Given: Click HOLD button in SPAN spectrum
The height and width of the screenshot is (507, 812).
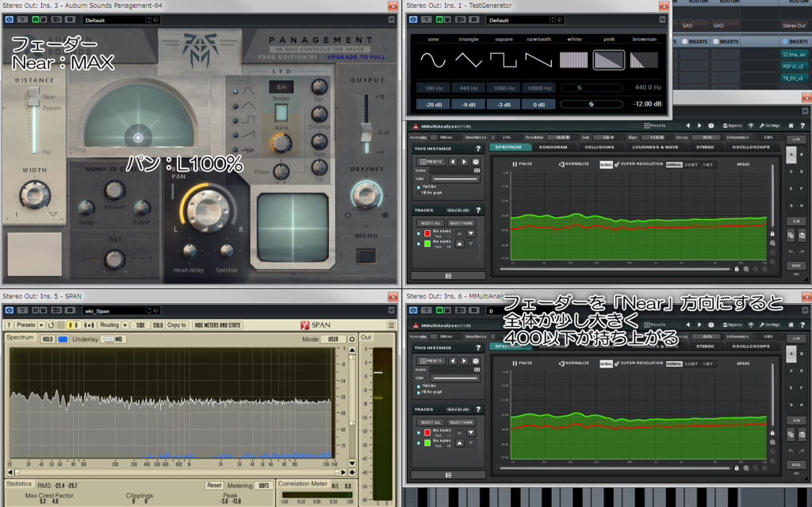Looking at the screenshot, I should point(48,339).
